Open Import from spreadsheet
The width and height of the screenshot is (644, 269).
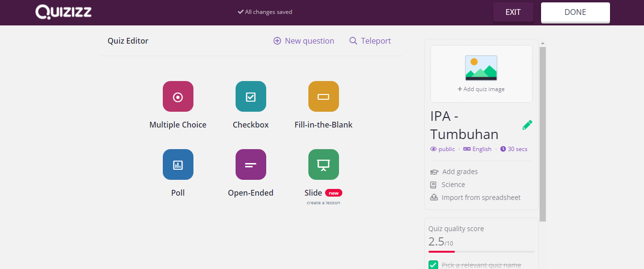475,198
